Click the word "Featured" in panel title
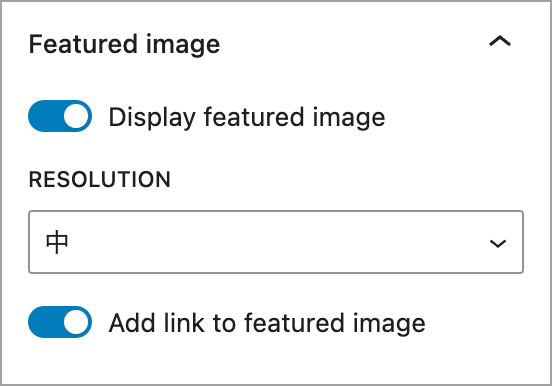 pos(83,44)
